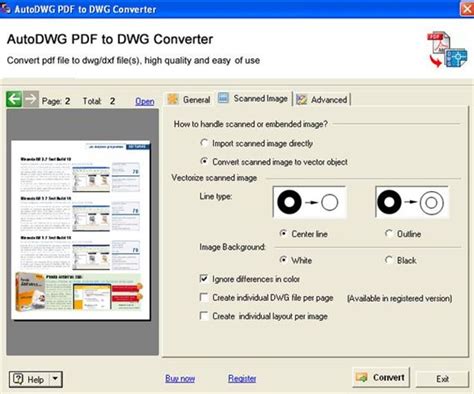
Task: Click the PDF to DWG logo icon
Action: (x=448, y=49)
